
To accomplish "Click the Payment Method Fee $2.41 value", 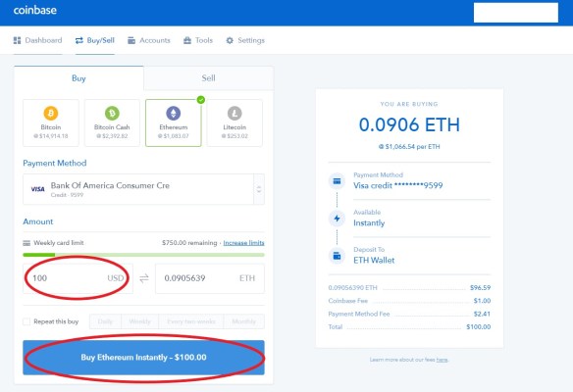I will tap(482, 314).
